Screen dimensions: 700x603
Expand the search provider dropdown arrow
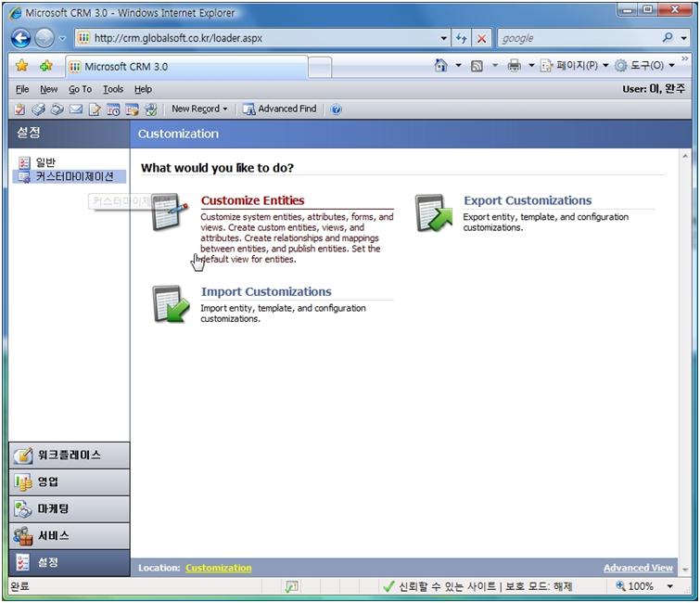[684, 38]
